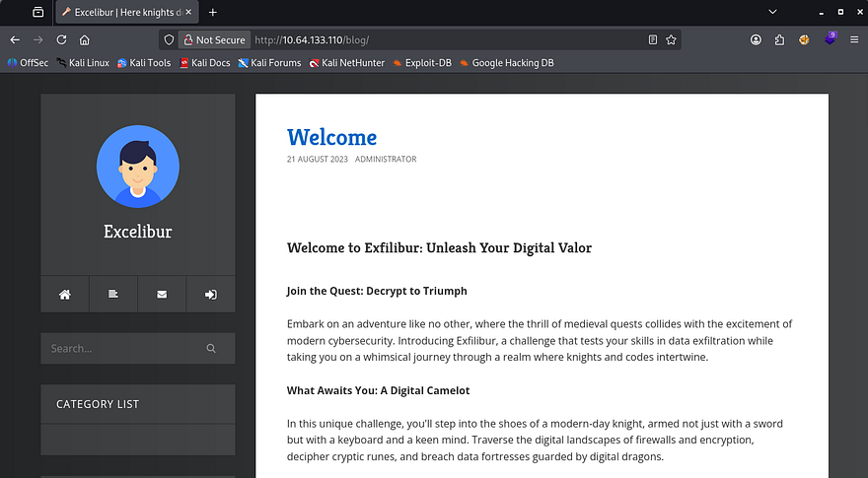The image size is (868, 478).
Task: Open the Firefox extensions puzzle icon
Action: point(779,40)
